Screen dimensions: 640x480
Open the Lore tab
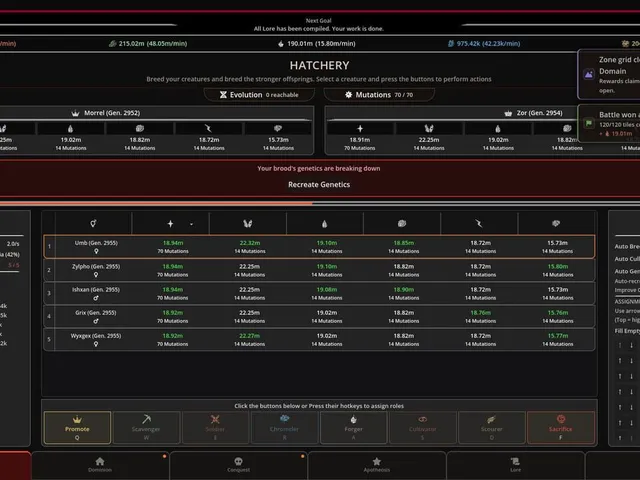pyautogui.click(x=515, y=465)
